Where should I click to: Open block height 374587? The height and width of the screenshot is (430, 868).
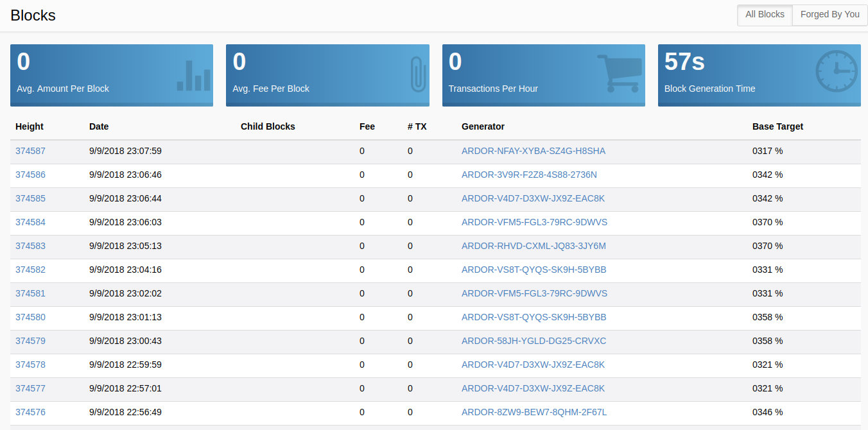click(30, 151)
